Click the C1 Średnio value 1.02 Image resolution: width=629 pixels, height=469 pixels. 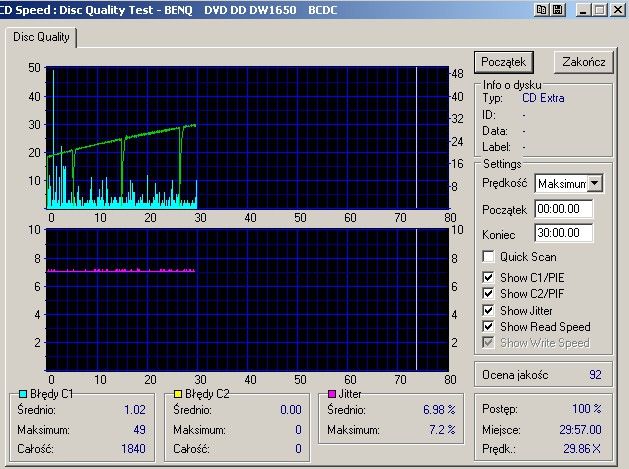[x=134, y=410]
